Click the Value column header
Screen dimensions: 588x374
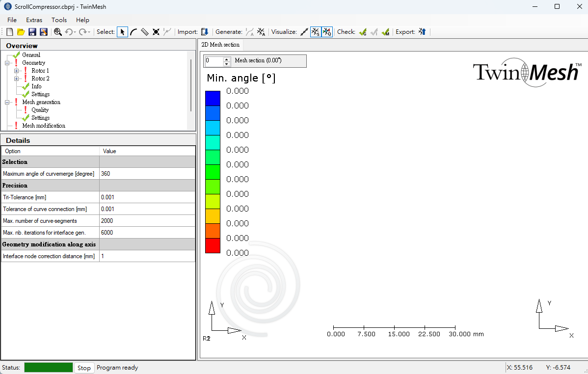(x=147, y=151)
